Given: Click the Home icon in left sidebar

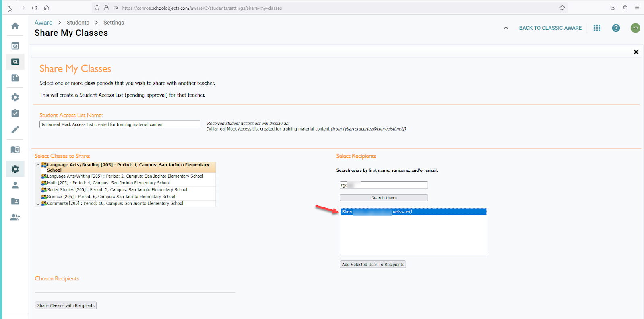Looking at the screenshot, I should click(x=15, y=26).
